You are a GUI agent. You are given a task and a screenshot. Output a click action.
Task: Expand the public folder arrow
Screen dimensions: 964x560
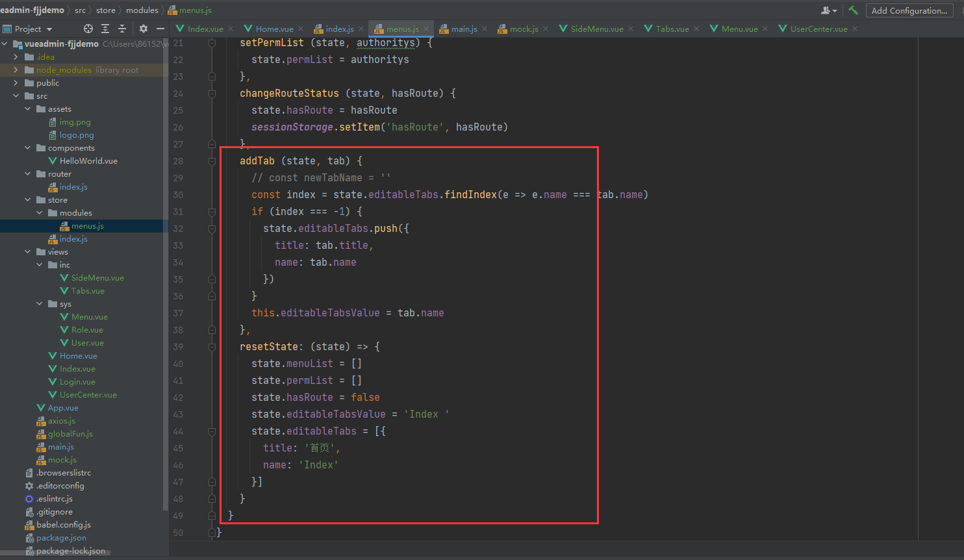click(x=16, y=83)
